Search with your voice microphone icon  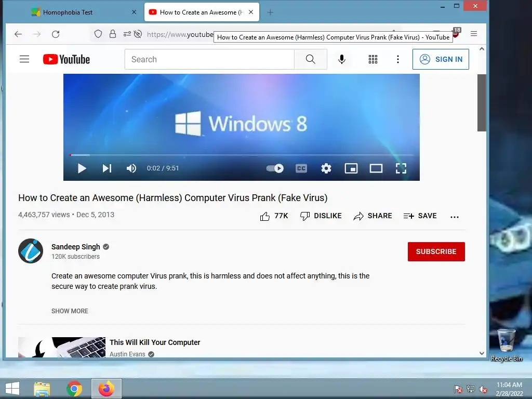[x=342, y=59]
